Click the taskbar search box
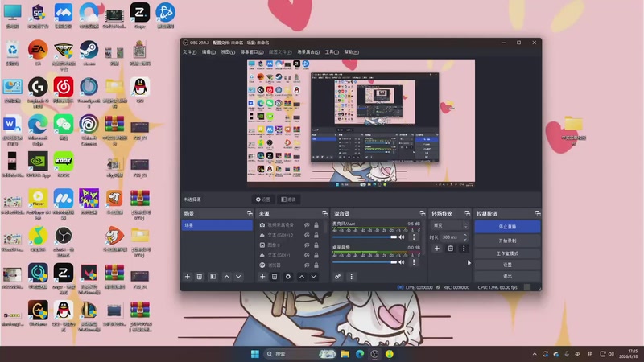Viewport: 644px width, 362px height. 299,354
